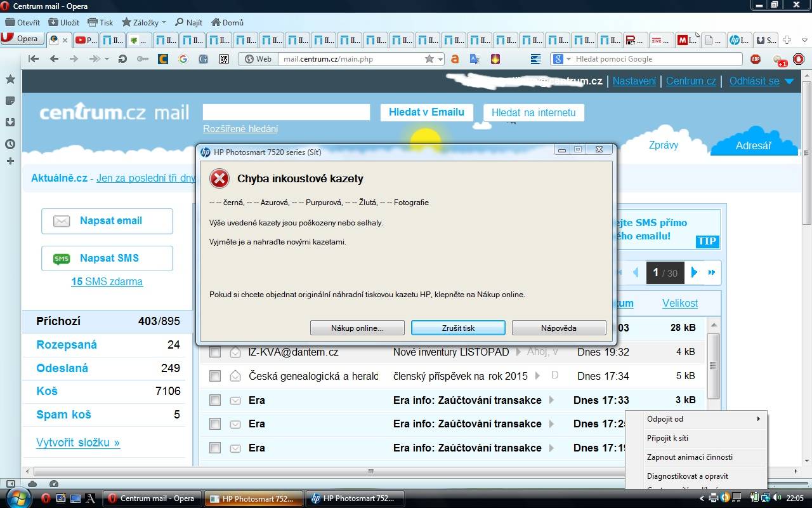Click the Google G toolbar icon
The height and width of the screenshot is (508, 812).
[183, 59]
